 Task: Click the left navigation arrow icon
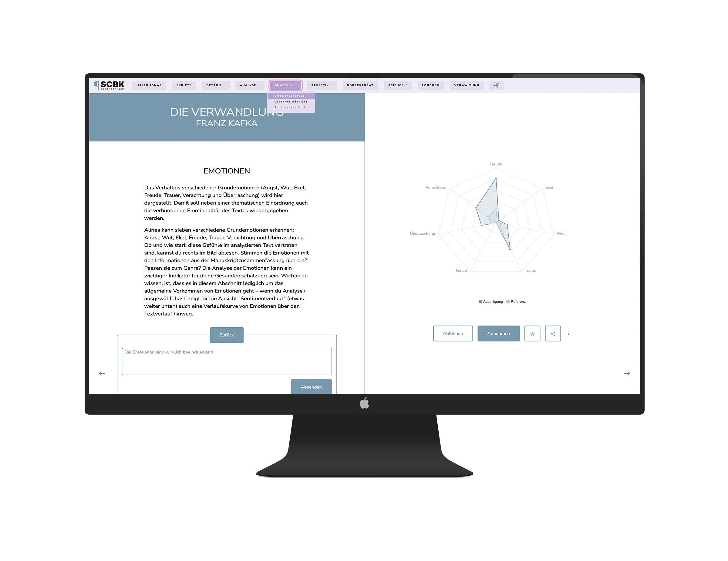pyautogui.click(x=103, y=372)
